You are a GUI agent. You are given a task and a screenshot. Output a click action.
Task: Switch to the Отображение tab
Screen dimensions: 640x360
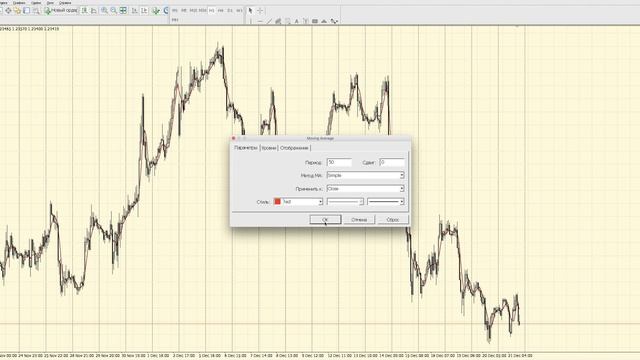(294, 148)
